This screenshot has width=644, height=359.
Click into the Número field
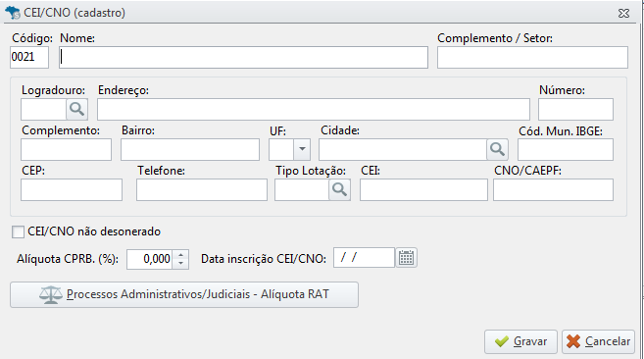coord(575,109)
